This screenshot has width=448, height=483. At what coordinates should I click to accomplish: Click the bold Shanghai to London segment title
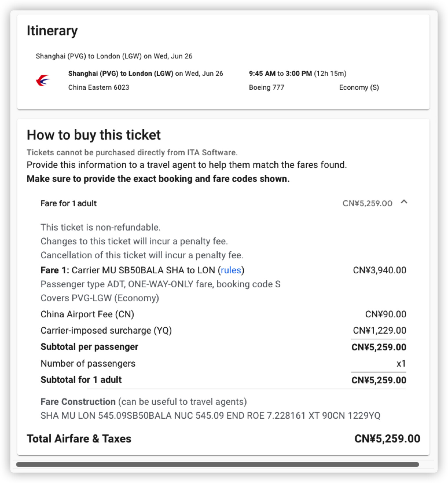[x=121, y=74]
